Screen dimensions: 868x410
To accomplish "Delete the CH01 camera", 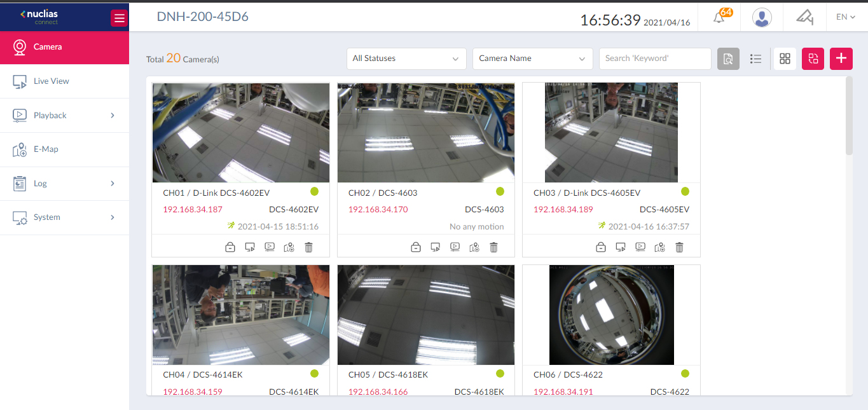I will pyautogui.click(x=309, y=247).
